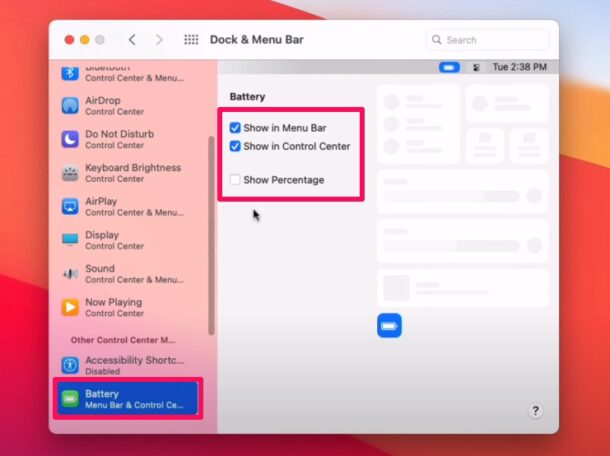Open the Now Playing orange icon
The height and width of the screenshot is (456, 610).
(70, 307)
